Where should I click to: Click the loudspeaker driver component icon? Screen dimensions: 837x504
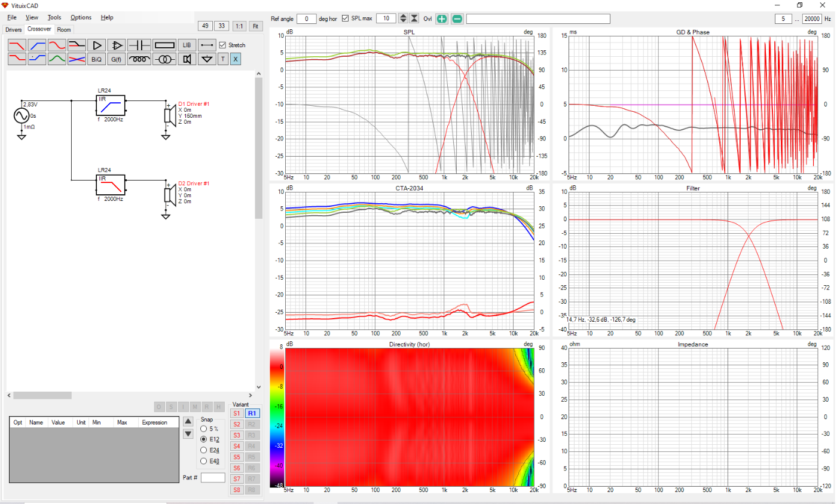[187, 59]
